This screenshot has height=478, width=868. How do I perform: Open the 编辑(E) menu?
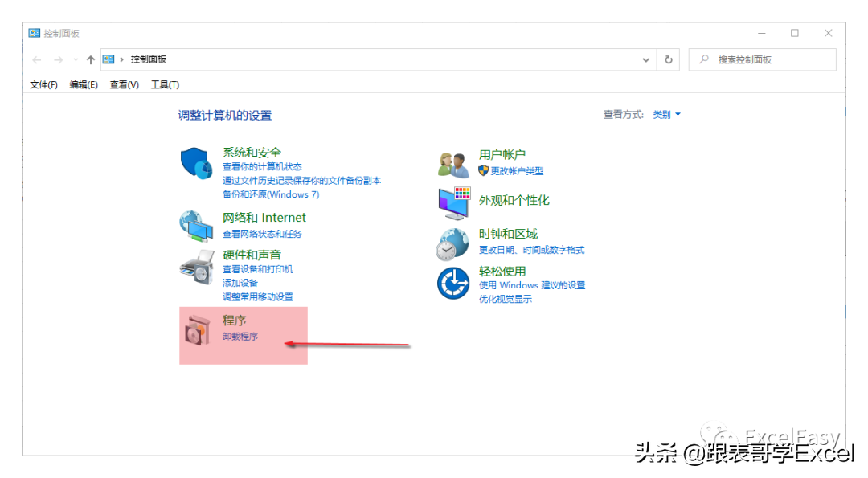point(84,84)
